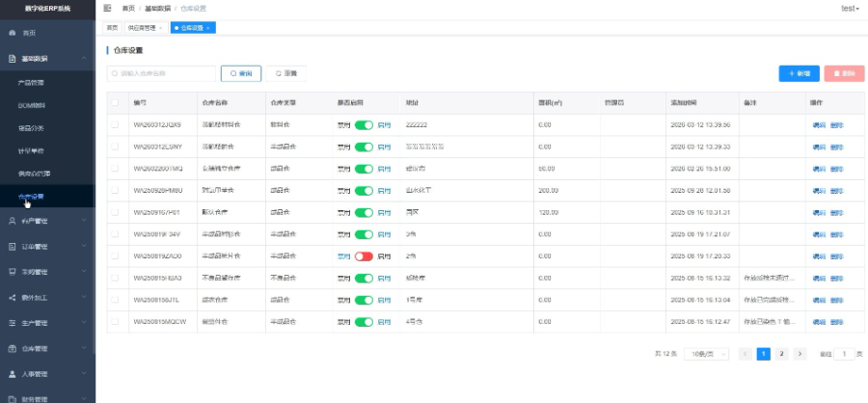
Task: Toggle the switch for row WA250815MQCW
Action: point(364,322)
